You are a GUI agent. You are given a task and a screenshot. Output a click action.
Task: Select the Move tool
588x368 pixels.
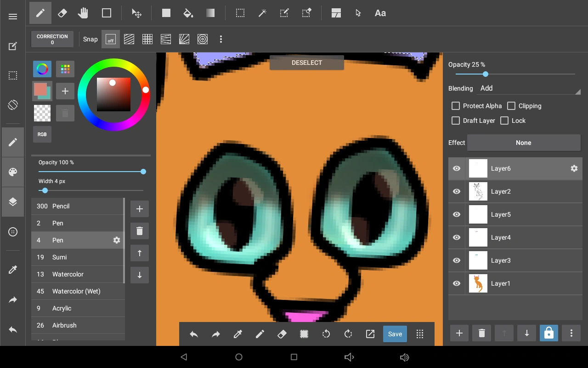point(136,13)
